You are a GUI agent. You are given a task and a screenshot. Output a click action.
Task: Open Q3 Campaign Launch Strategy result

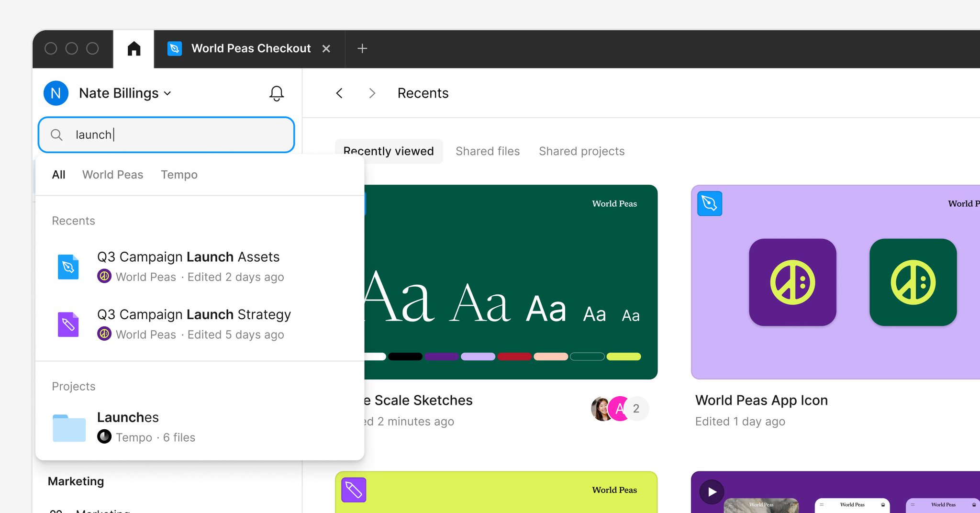point(200,324)
